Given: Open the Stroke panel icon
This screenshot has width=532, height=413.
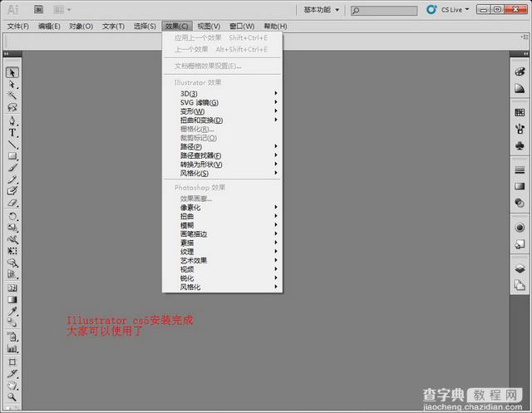Looking at the screenshot, I should (x=520, y=170).
